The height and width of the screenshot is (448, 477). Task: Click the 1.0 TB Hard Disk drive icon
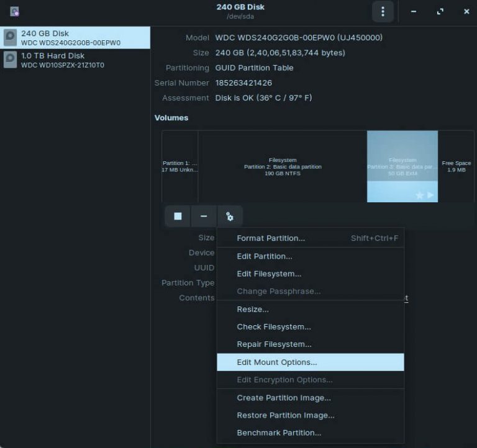pyautogui.click(x=11, y=60)
